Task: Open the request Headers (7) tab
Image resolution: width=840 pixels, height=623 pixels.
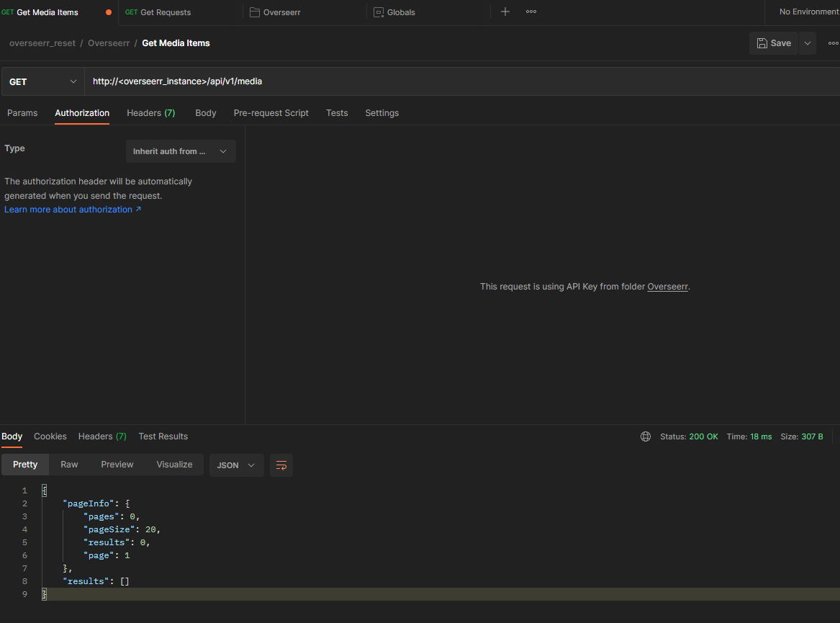Action: 151,113
